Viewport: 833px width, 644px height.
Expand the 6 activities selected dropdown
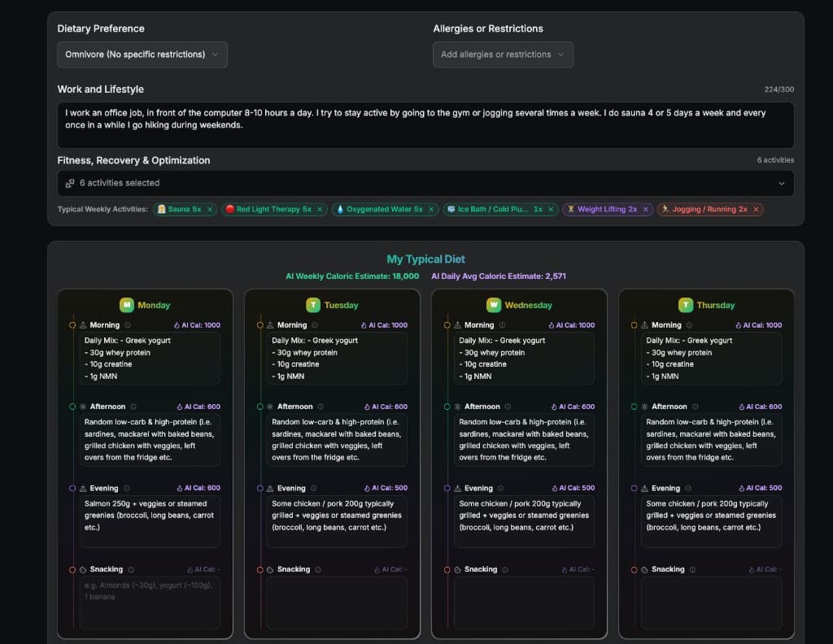(425, 183)
